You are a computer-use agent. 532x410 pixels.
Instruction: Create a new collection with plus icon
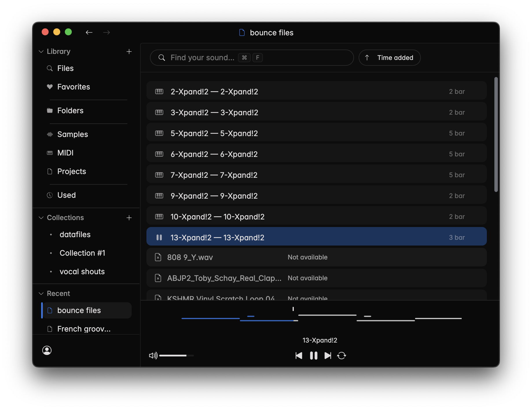(129, 218)
